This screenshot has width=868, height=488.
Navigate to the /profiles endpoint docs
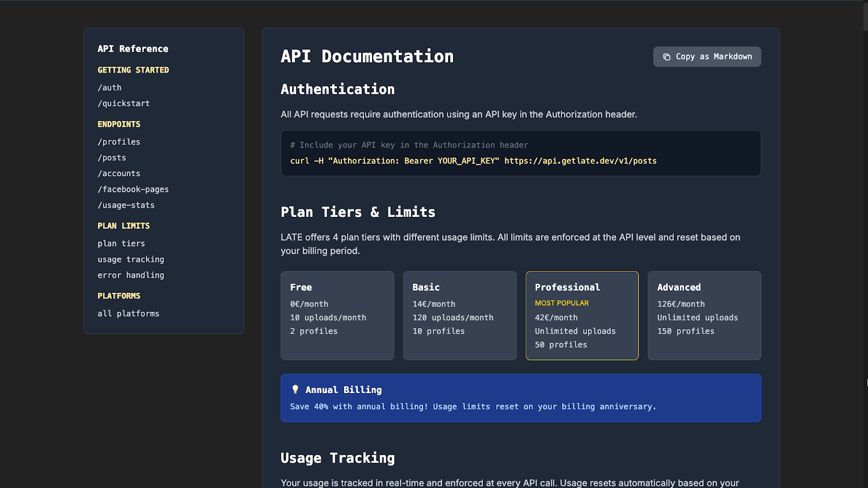[x=119, y=142]
